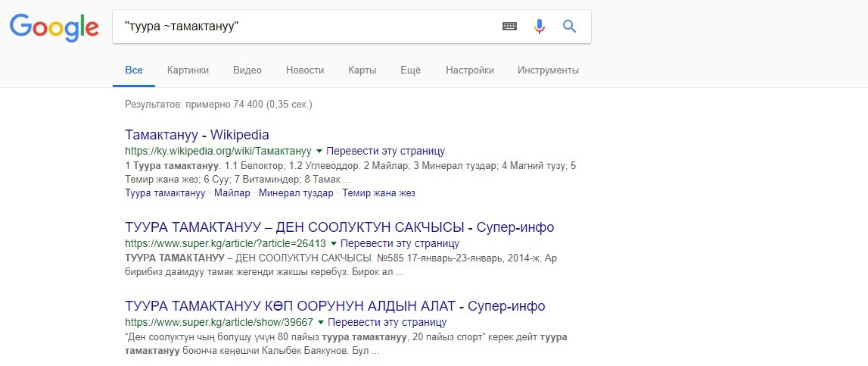Switch to the Видео tab

pyautogui.click(x=247, y=70)
